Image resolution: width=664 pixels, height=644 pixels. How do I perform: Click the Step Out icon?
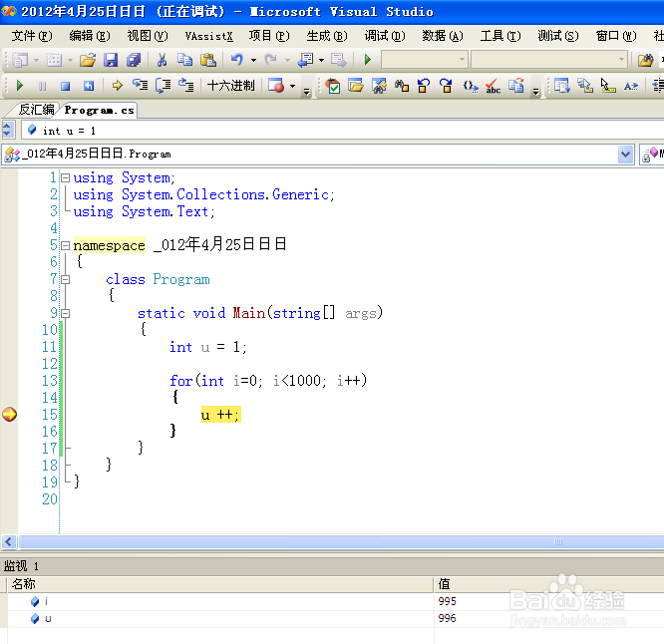[185, 86]
